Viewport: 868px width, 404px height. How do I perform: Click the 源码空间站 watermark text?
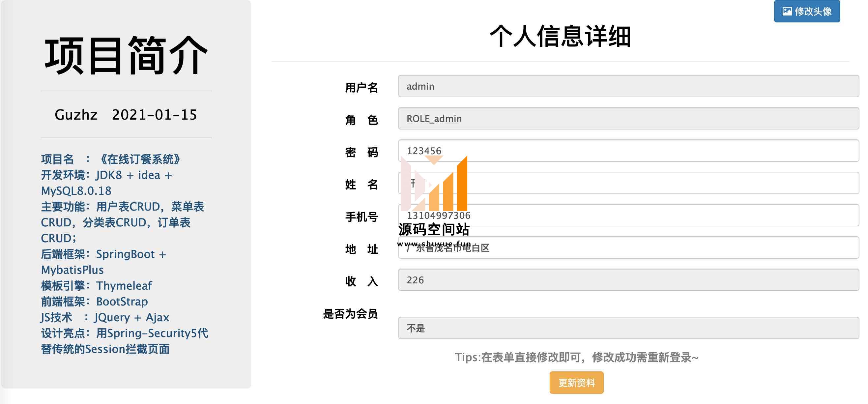434,230
